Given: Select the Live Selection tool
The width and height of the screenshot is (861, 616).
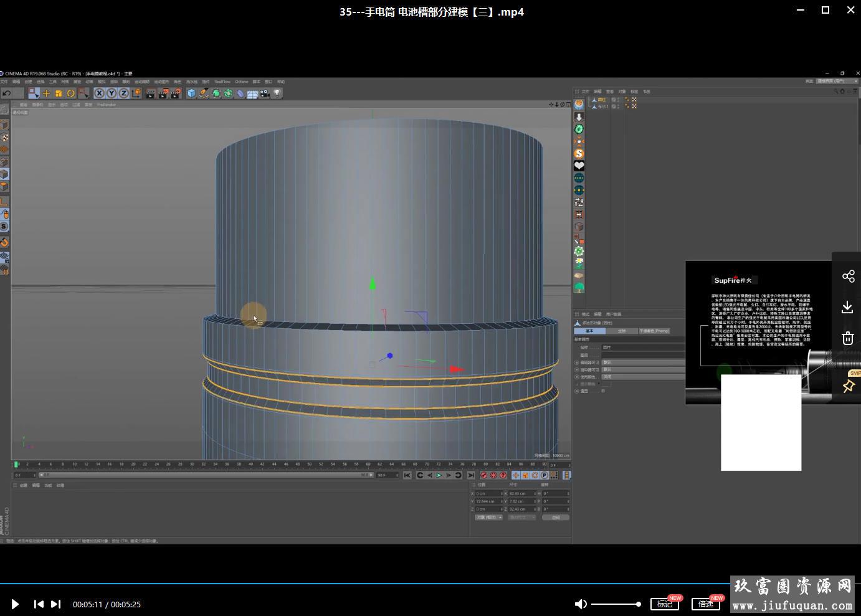Looking at the screenshot, I should [34, 93].
